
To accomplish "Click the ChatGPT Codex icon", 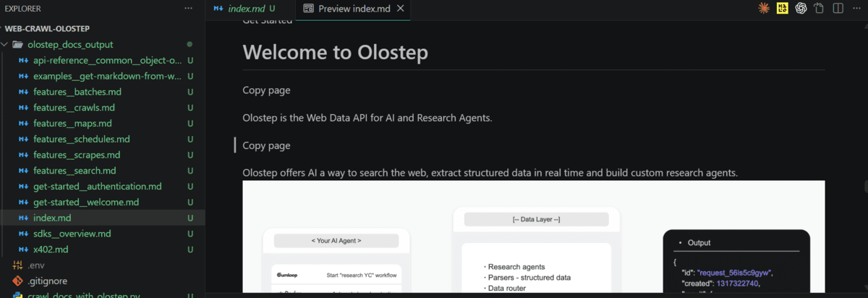I will pyautogui.click(x=801, y=9).
